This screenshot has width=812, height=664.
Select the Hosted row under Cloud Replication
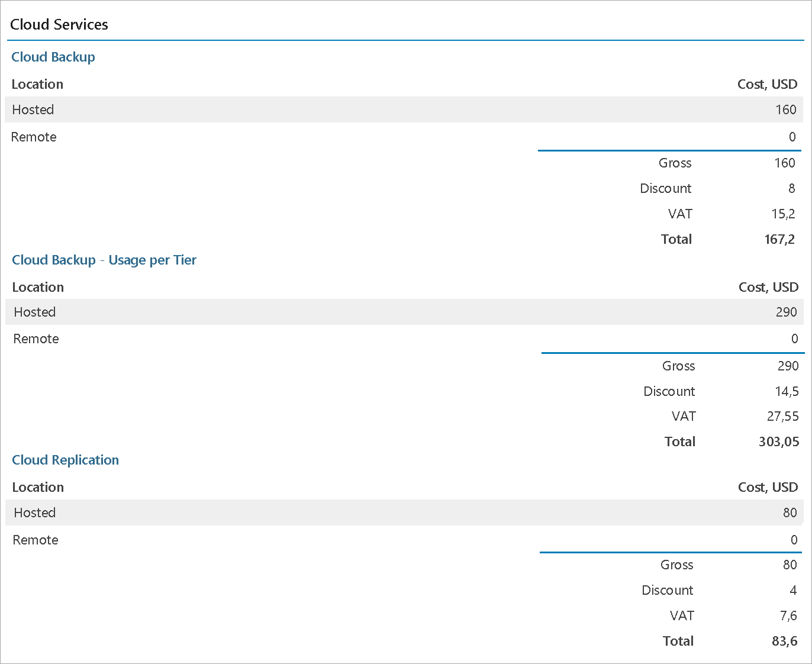coord(35,512)
